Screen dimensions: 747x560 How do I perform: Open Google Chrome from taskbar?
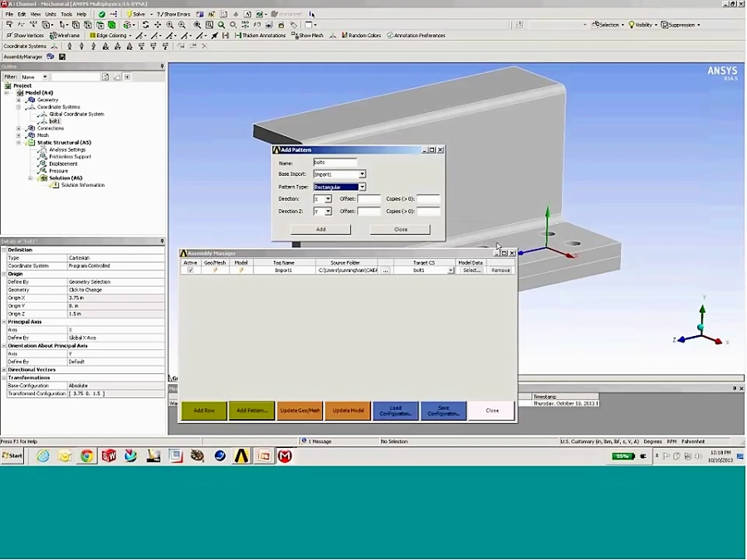[x=86, y=456]
